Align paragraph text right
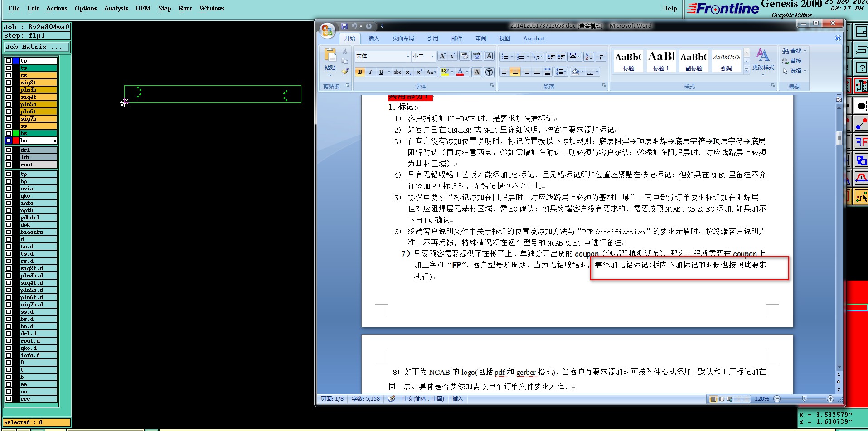 [526, 72]
